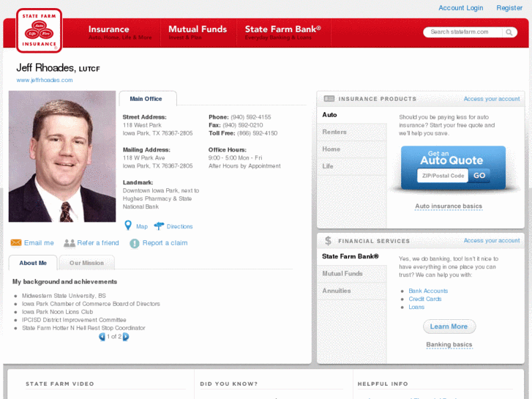The image size is (532, 399).
Task: Open the Loans link
Action: (416, 307)
